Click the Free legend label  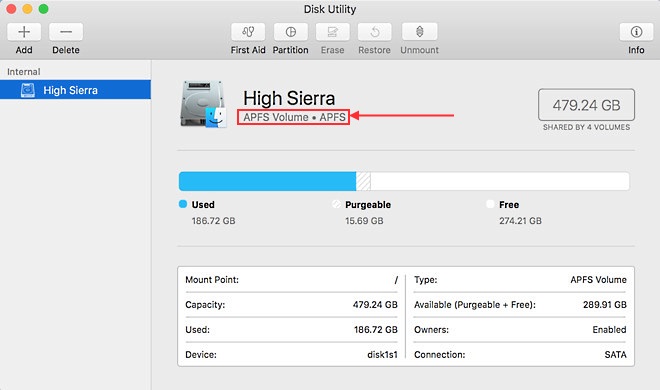pos(509,205)
